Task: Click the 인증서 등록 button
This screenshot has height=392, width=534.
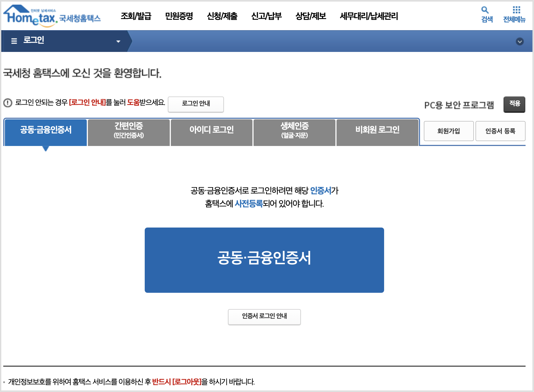Action: pyautogui.click(x=500, y=131)
